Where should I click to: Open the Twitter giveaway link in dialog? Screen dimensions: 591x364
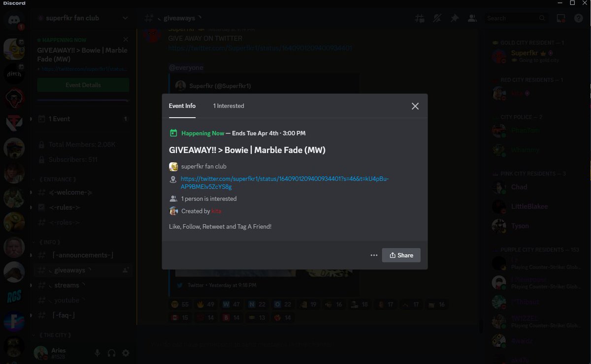pyautogui.click(x=285, y=182)
